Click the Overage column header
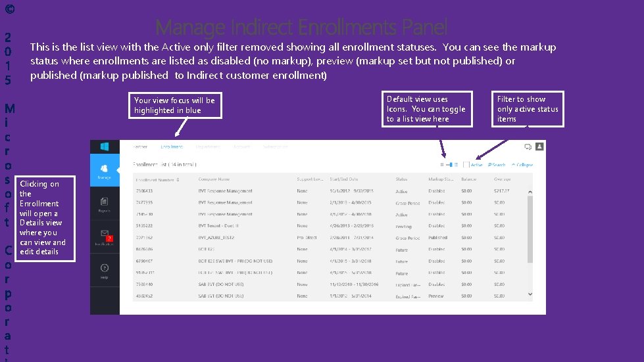 [503, 179]
